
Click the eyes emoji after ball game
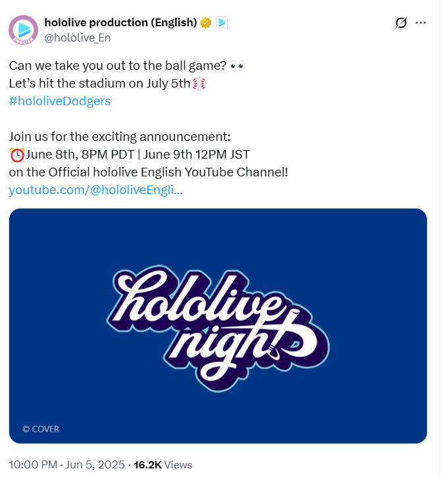tap(237, 66)
